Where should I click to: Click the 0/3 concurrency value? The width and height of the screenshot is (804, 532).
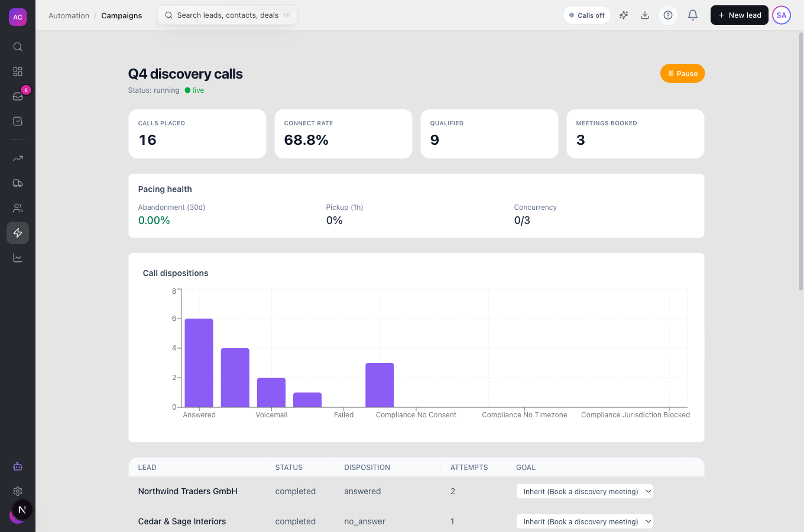[522, 220]
